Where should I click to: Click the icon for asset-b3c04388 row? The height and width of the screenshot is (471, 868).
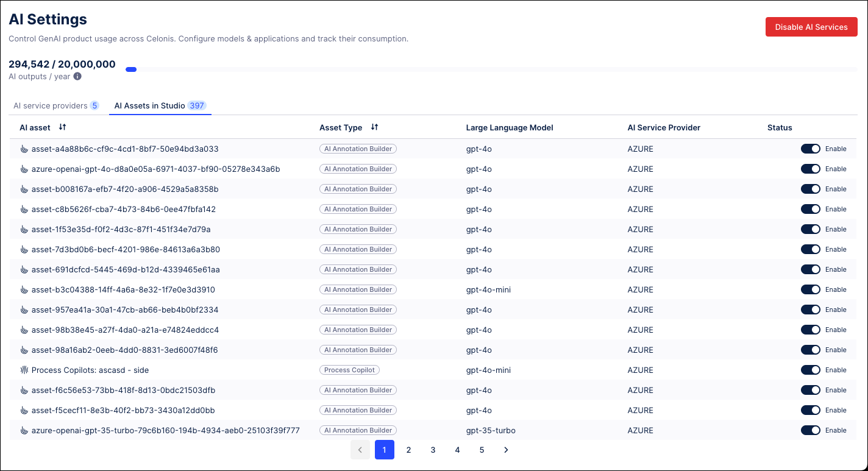[x=24, y=289]
